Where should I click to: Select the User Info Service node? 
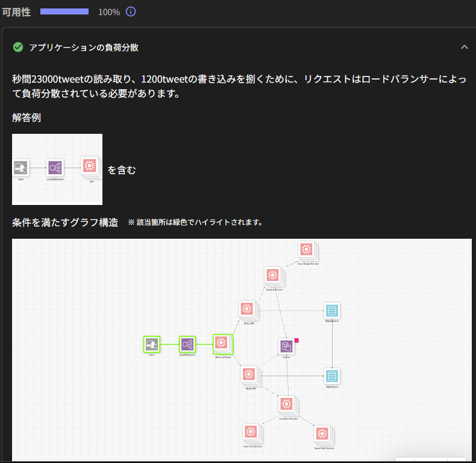(252, 432)
